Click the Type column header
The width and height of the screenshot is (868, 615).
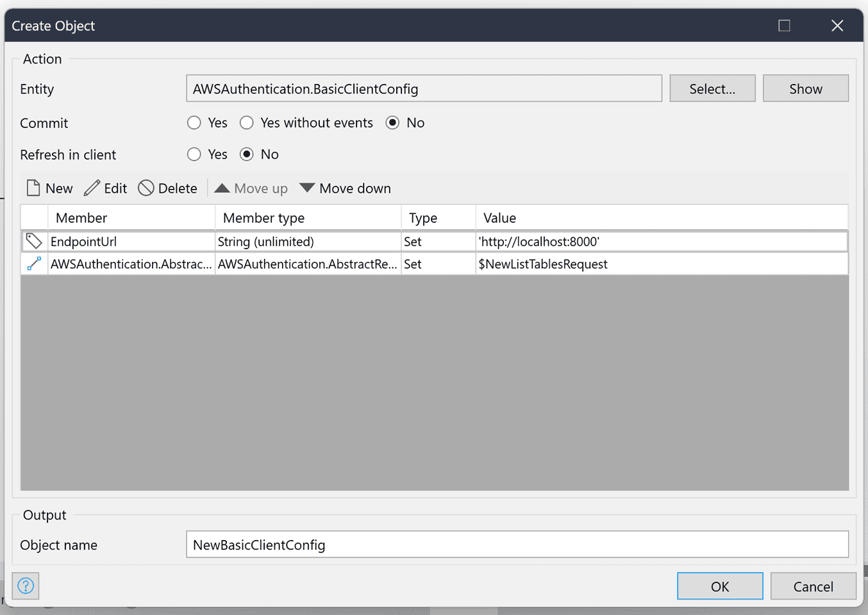point(438,218)
